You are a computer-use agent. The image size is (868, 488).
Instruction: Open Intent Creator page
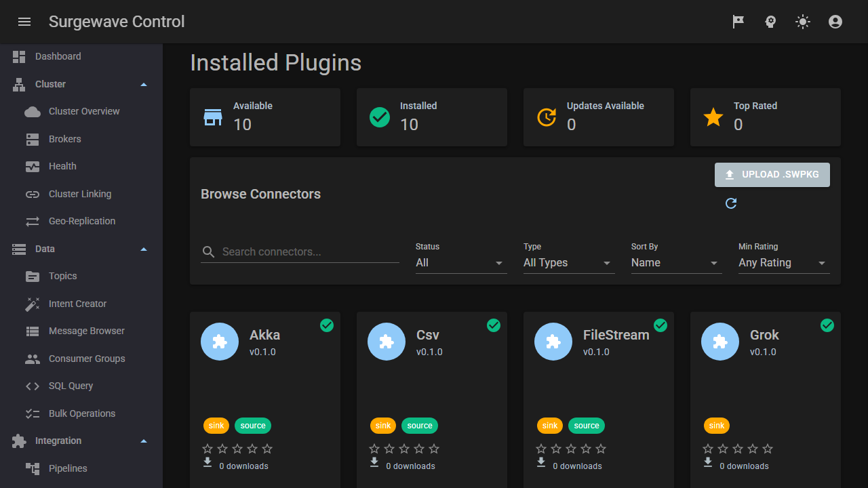coord(81,304)
